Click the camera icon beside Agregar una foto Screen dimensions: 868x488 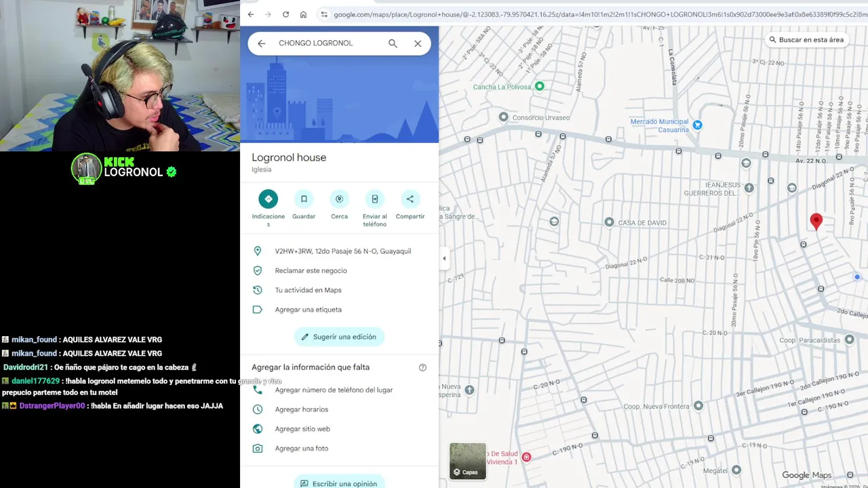(257, 449)
